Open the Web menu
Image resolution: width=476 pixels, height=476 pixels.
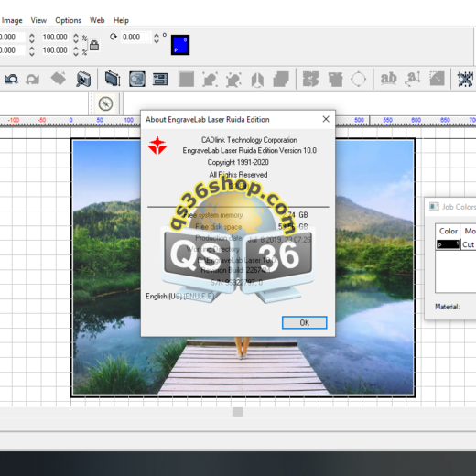[x=97, y=20]
